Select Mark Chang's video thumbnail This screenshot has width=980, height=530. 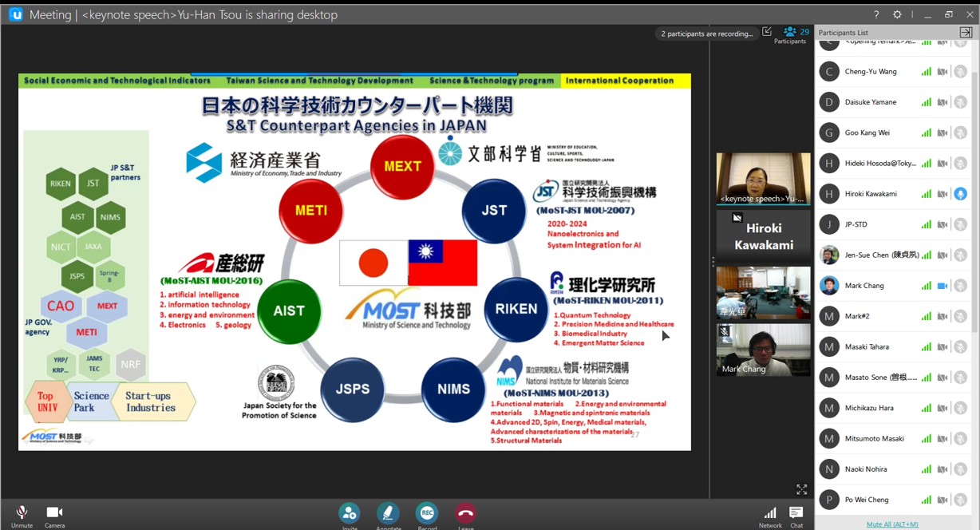763,350
